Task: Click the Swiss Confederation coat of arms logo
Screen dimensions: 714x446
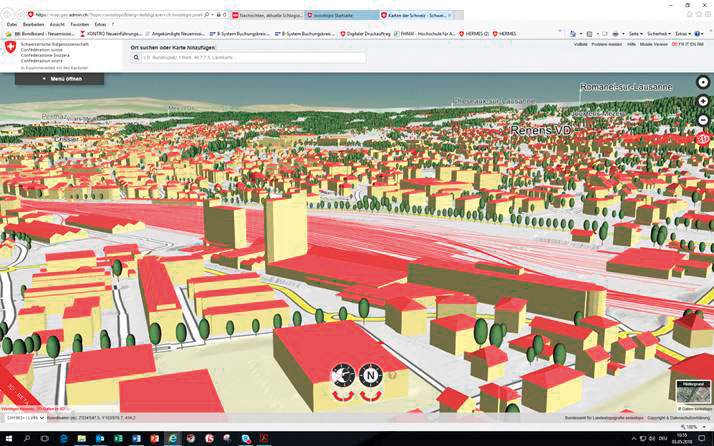Action: [x=10, y=47]
